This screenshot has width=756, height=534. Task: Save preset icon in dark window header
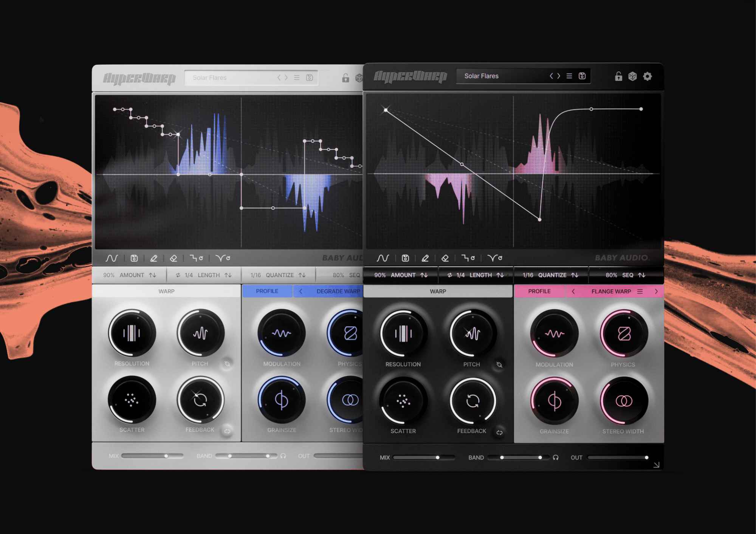tap(582, 76)
